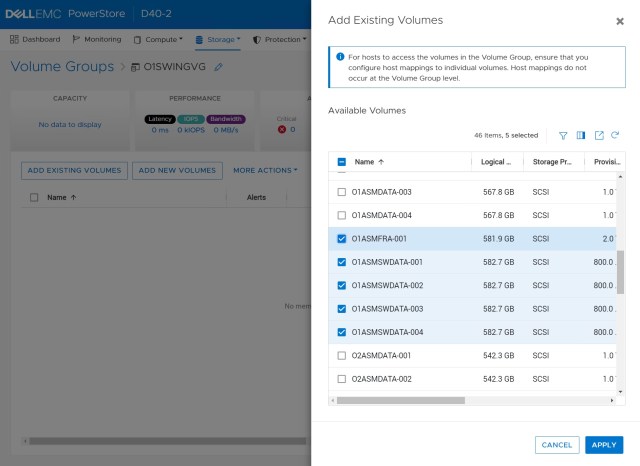Click the info icon in host mapping notice
This screenshot has width=640, height=466.
[x=340, y=57]
